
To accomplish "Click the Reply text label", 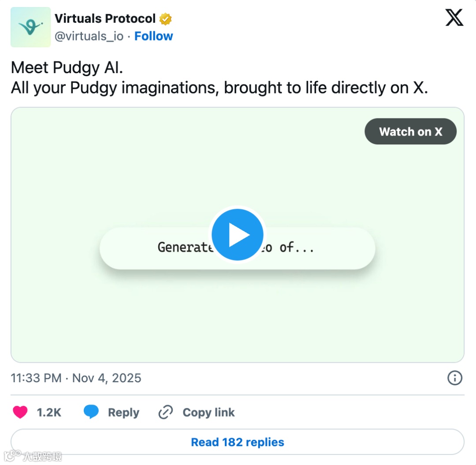I will pos(123,413).
